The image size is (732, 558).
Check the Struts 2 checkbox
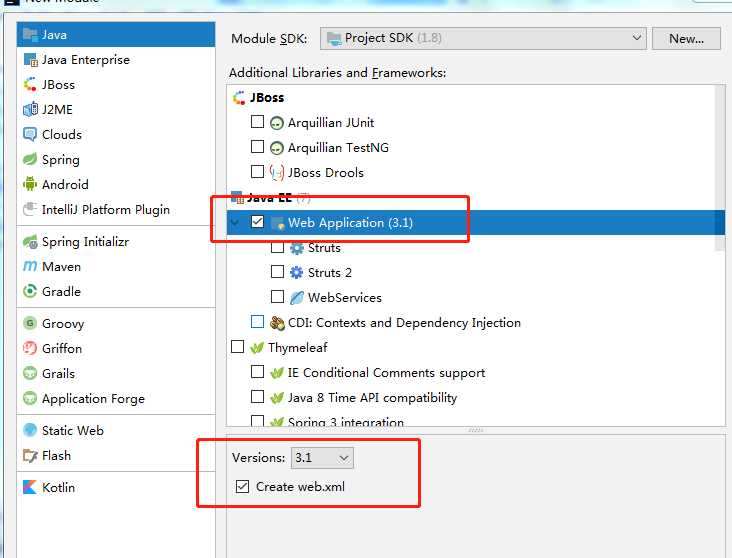277,271
